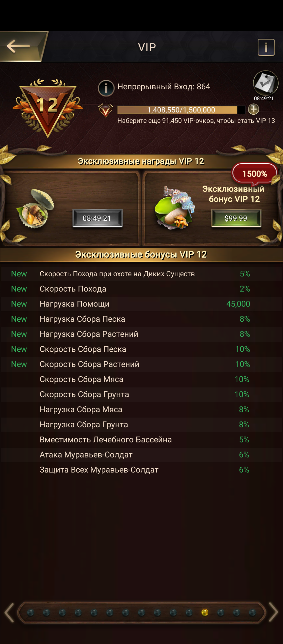Viewport: 283px width, 644px height.
Task: Click the 08:49:21 reward timer button
Action: pos(97,218)
